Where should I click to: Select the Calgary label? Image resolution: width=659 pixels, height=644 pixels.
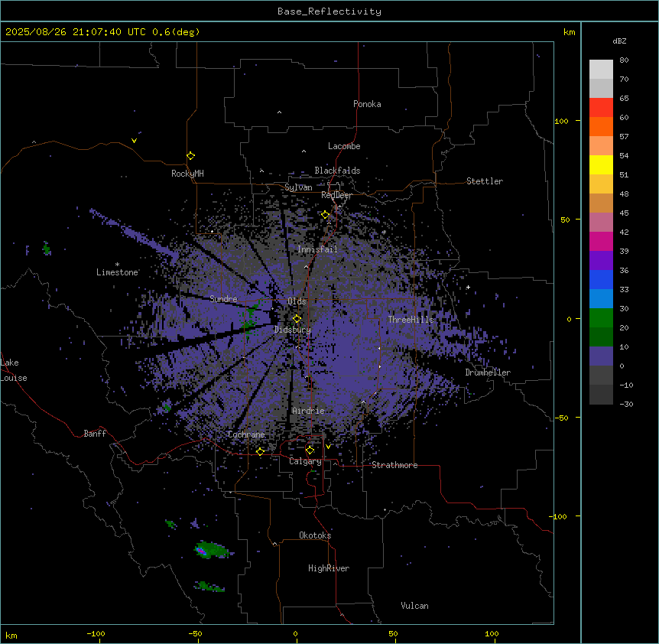[306, 461]
